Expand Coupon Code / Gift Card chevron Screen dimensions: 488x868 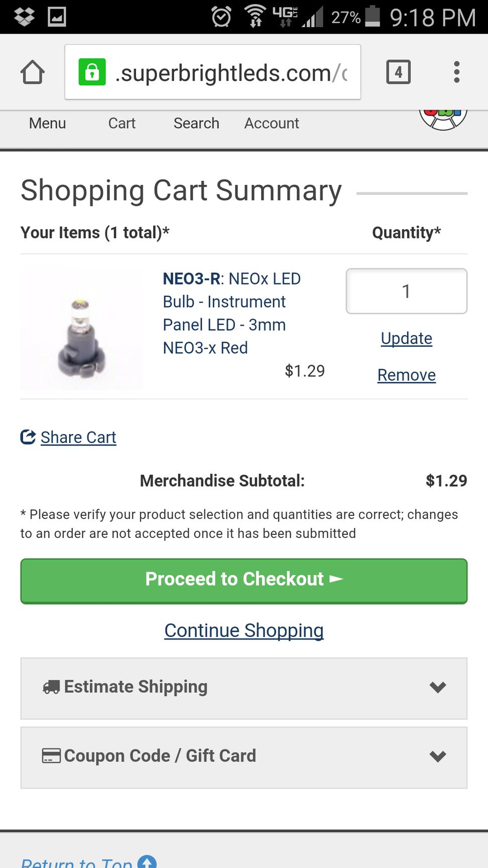pos(438,756)
